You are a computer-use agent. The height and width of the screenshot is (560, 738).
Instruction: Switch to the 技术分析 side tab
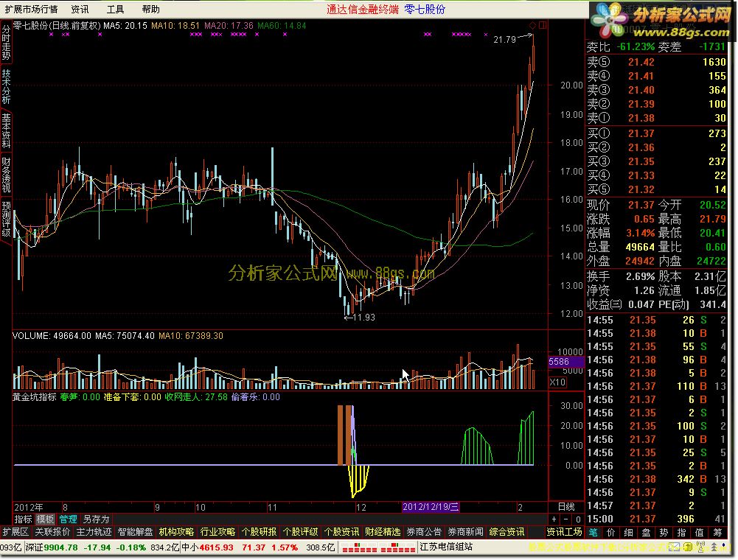pyautogui.click(x=6, y=87)
